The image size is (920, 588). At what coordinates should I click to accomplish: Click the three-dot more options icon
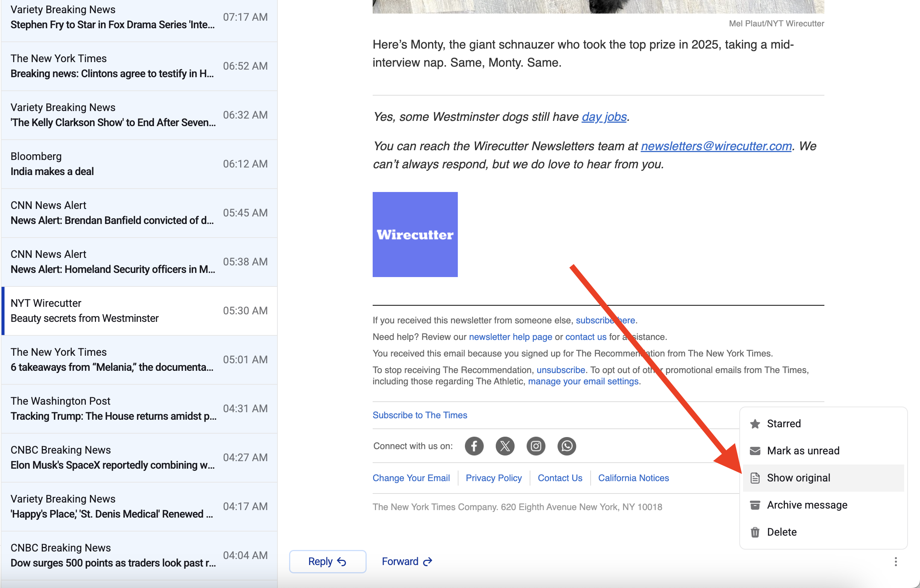(895, 561)
